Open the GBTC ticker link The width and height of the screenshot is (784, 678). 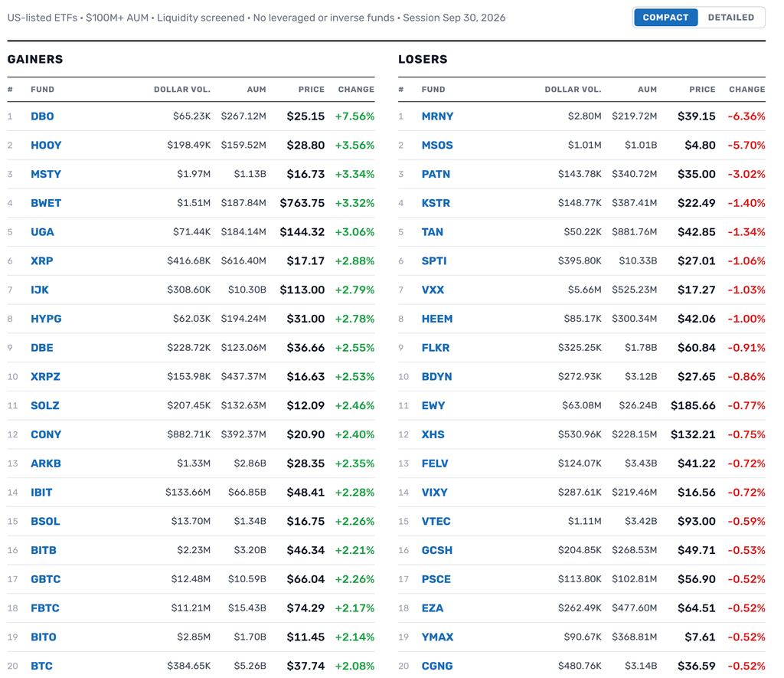coord(45,579)
